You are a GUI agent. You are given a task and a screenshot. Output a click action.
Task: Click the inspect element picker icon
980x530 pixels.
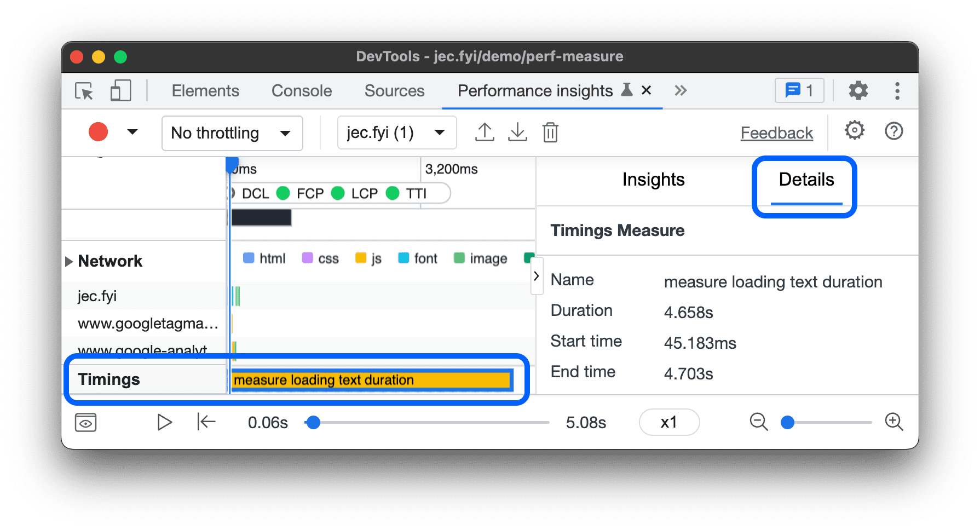click(84, 91)
